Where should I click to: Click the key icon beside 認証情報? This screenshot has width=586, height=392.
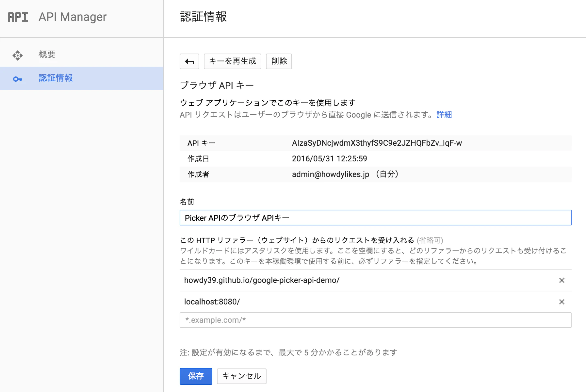point(18,79)
